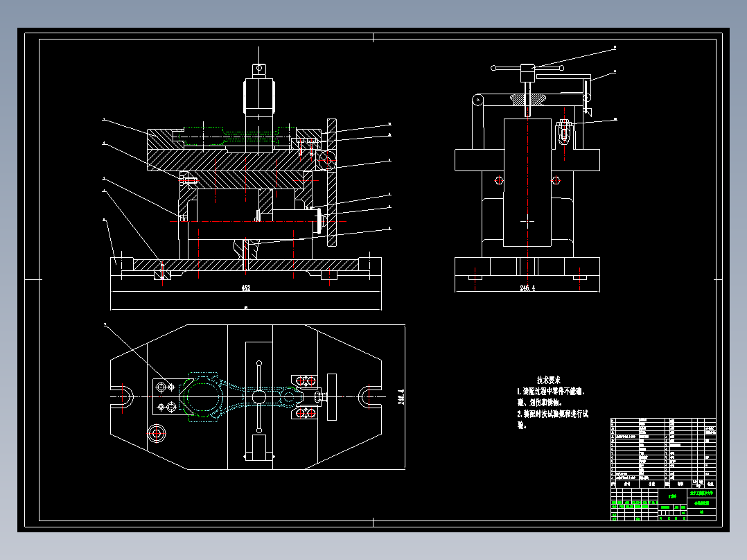Click the vertical 246.4 dimension beside the top view
747x560 pixels.
(x=402, y=397)
